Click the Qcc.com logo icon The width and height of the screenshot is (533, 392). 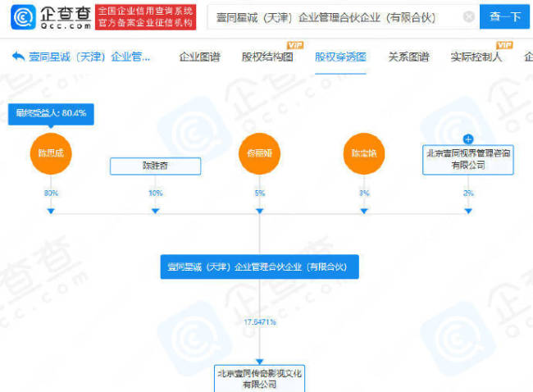click(x=23, y=17)
